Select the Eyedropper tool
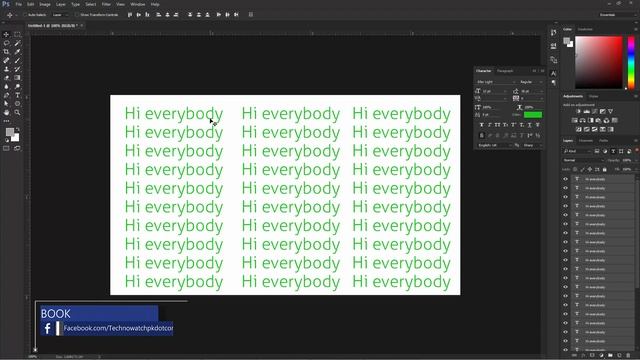 coord(17,52)
